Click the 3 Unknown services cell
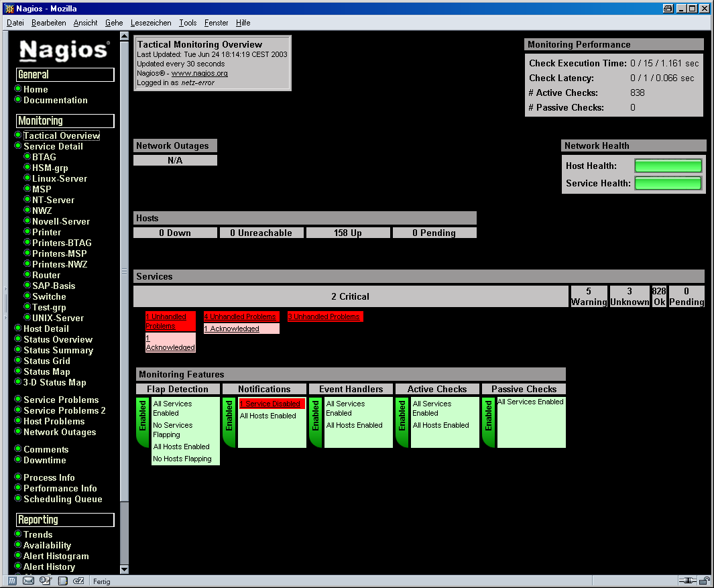The image size is (714, 588). tap(630, 296)
